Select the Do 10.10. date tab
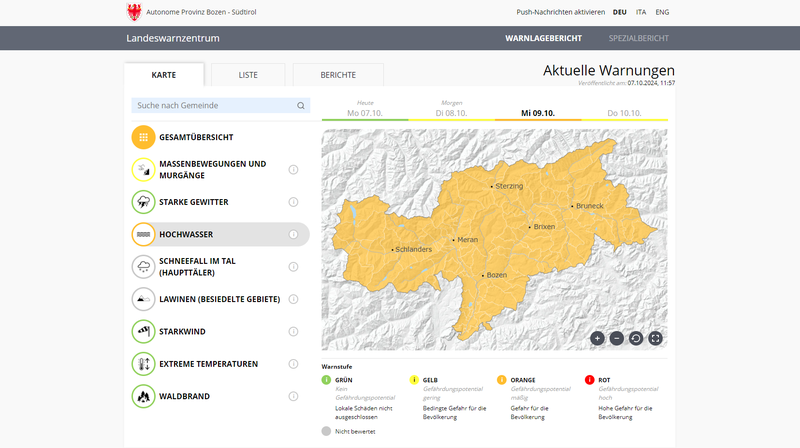800x448 pixels. tap(624, 113)
